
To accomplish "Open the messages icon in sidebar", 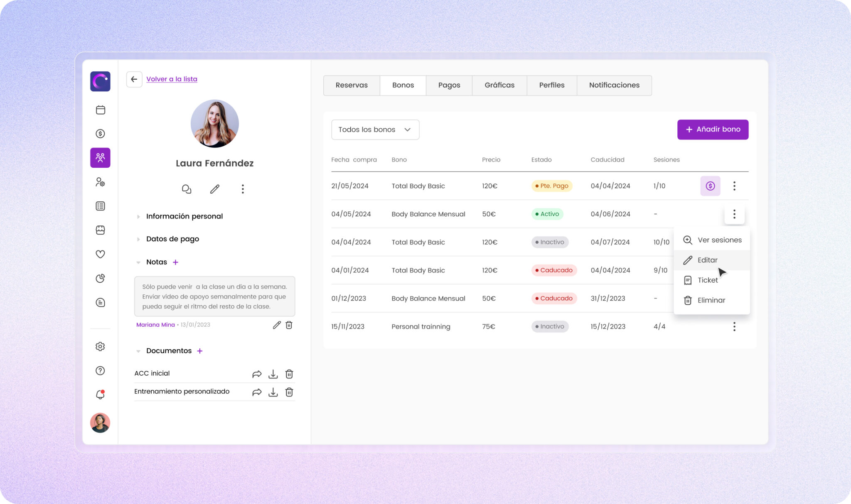I will pyautogui.click(x=100, y=303).
